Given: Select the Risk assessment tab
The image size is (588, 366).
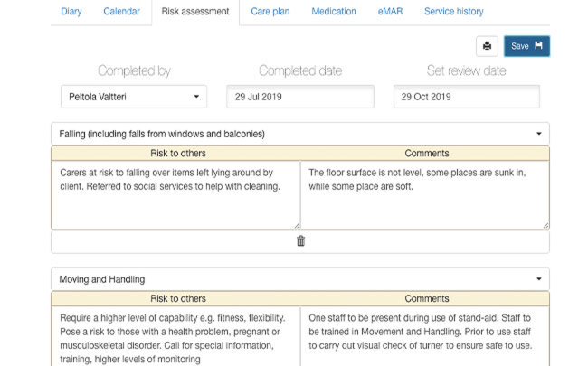Looking at the screenshot, I should coord(195,11).
